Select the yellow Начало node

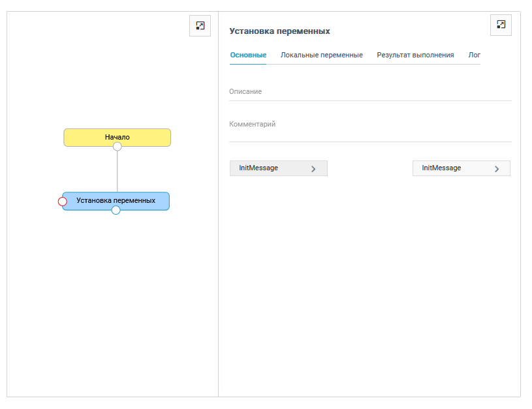click(x=117, y=138)
